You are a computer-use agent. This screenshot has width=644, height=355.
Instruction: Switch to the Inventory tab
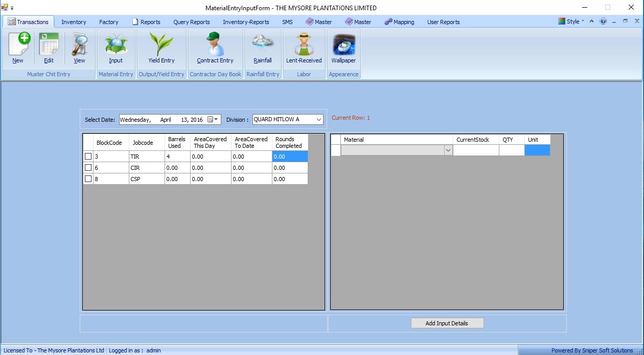(74, 22)
